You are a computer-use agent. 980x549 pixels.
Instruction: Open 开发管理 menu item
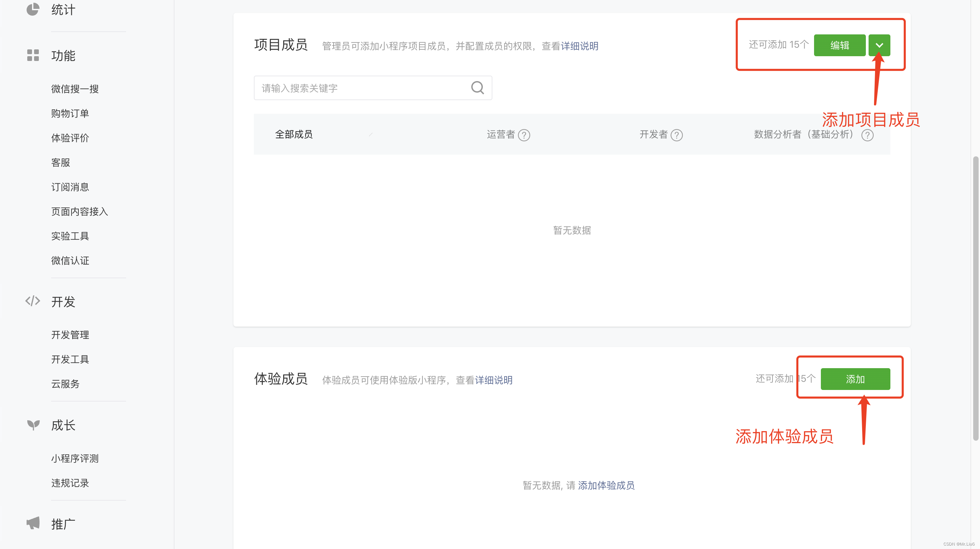coord(70,334)
